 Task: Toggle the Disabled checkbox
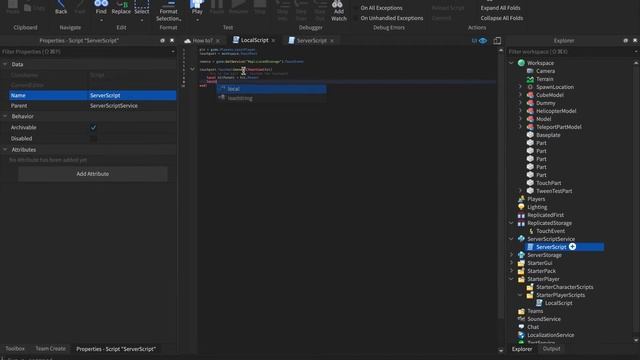[x=93, y=138]
